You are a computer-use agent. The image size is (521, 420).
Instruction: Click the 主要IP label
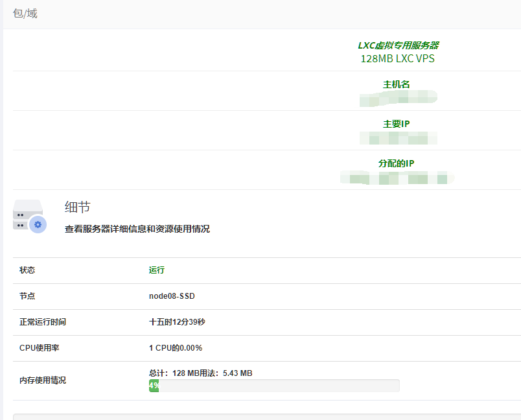[397, 124]
